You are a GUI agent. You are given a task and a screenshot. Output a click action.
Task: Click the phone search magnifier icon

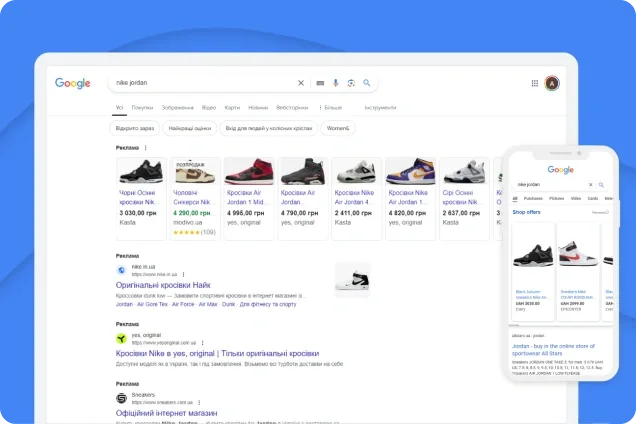pos(601,185)
